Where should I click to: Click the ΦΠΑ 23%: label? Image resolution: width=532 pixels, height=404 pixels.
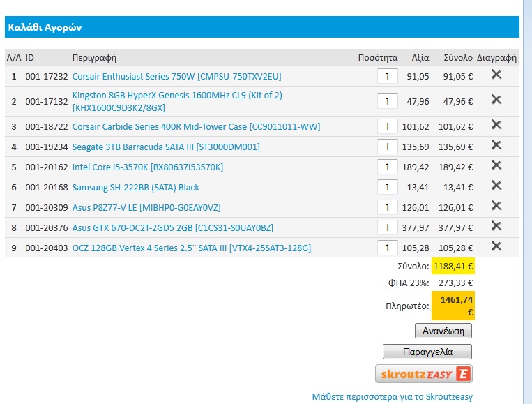point(409,283)
